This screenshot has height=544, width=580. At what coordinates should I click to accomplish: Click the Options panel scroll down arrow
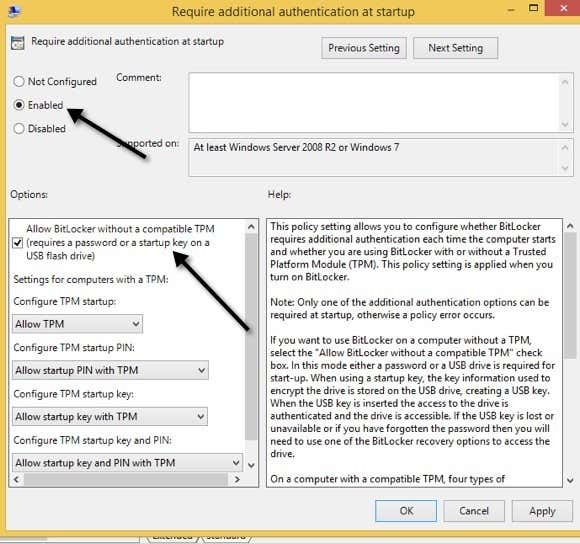pyautogui.click(x=251, y=465)
